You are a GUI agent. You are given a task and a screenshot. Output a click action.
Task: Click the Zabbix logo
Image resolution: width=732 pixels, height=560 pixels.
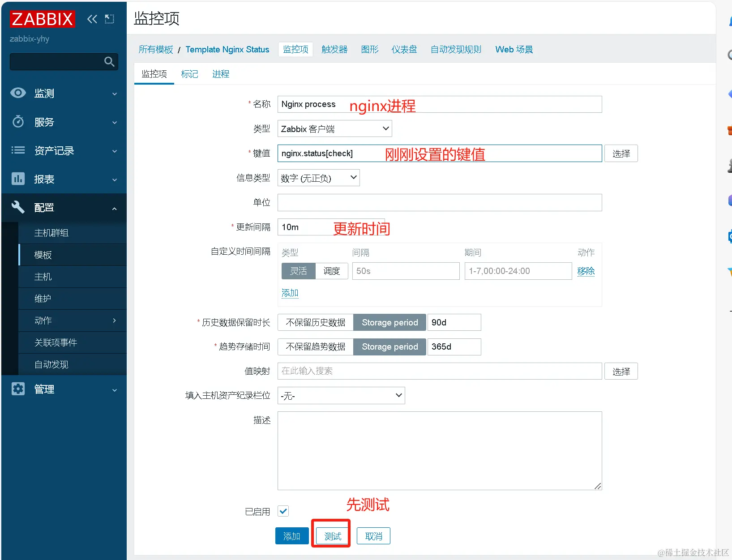42,19
